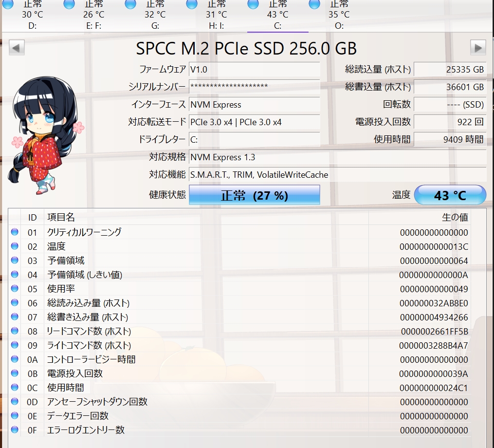Switch to the E: F: drive tab

[x=93, y=15]
